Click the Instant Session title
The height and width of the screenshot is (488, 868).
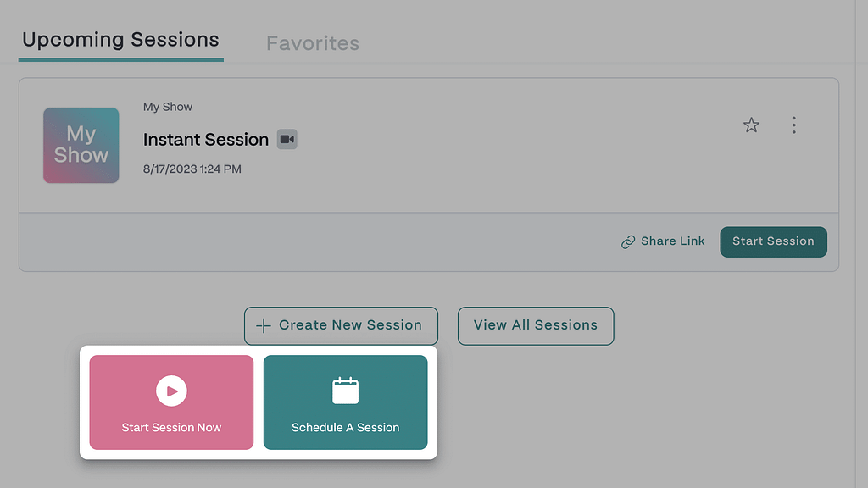205,140
